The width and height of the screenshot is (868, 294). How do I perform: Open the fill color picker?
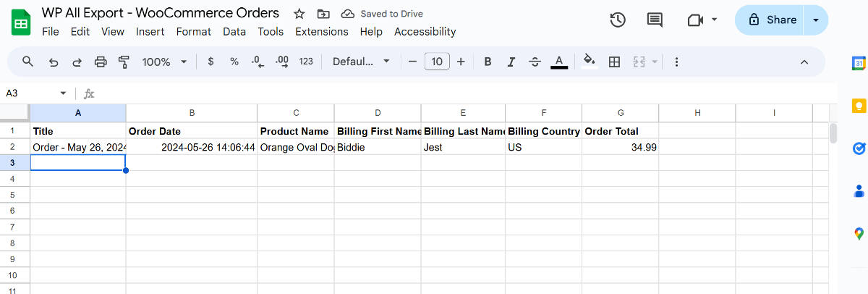click(590, 62)
